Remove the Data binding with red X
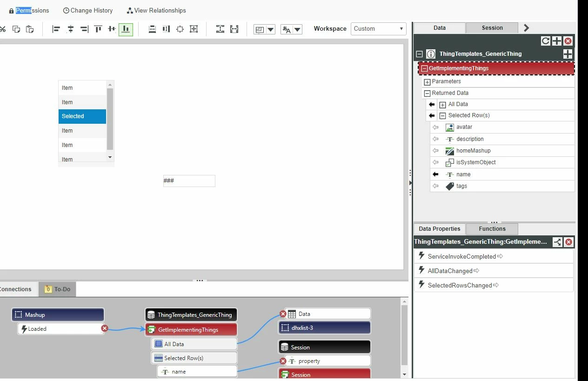The height and width of the screenshot is (381, 588). click(x=283, y=314)
